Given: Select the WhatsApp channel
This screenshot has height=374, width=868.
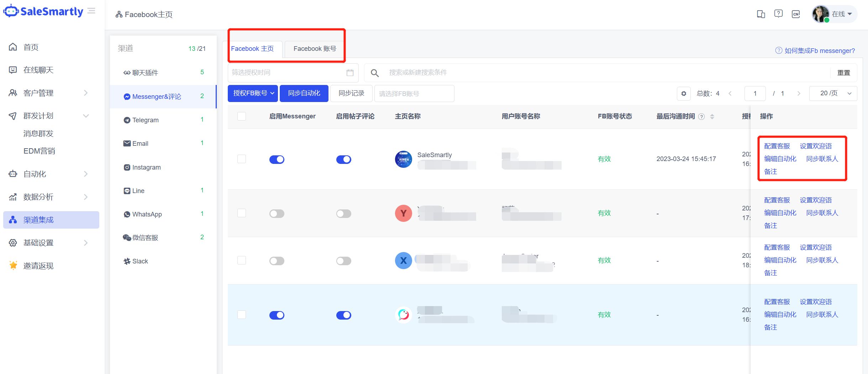Looking at the screenshot, I should pyautogui.click(x=163, y=214).
